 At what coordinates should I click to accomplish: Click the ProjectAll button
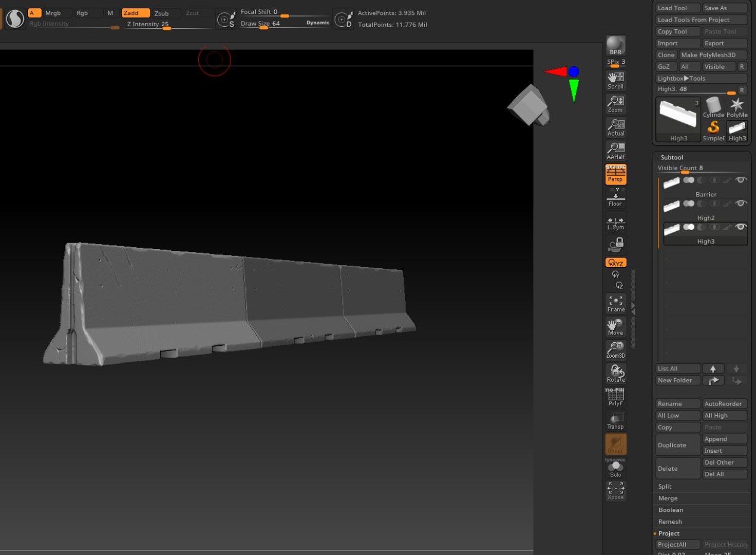point(677,545)
